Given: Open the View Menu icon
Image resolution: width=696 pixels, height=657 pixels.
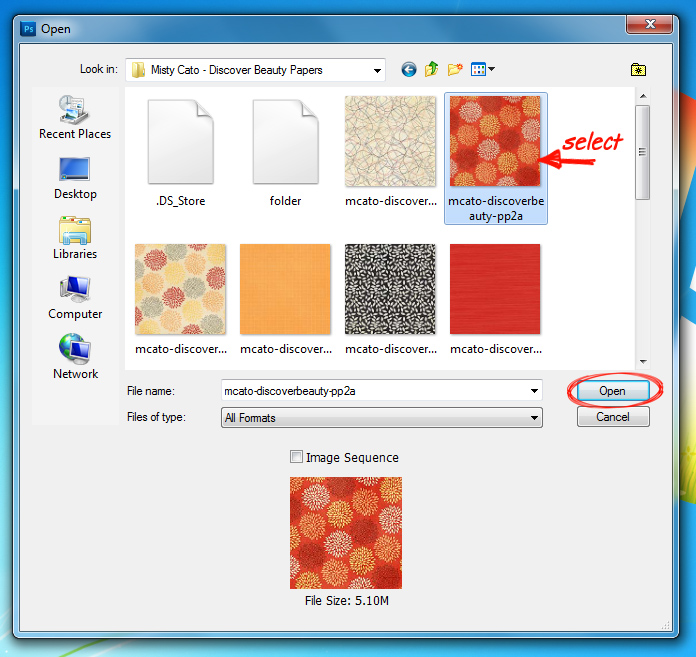Looking at the screenshot, I should (478, 70).
